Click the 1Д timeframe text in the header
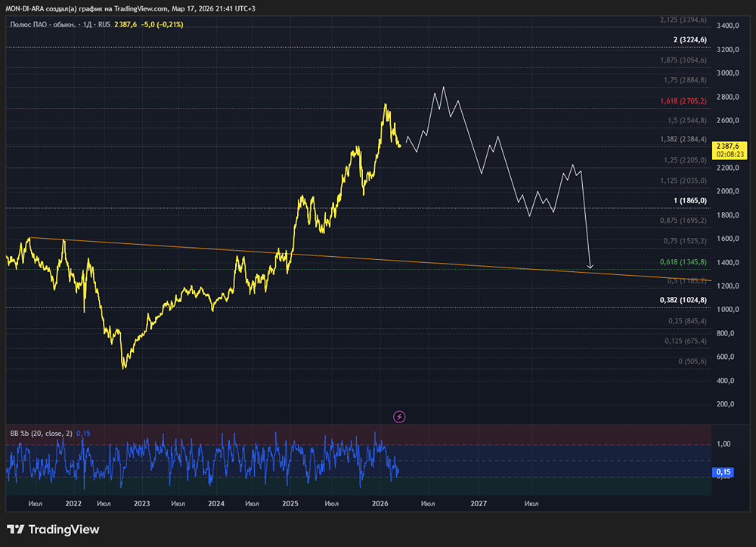Image resolution: width=756 pixels, height=547 pixels. tap(88, 25)
